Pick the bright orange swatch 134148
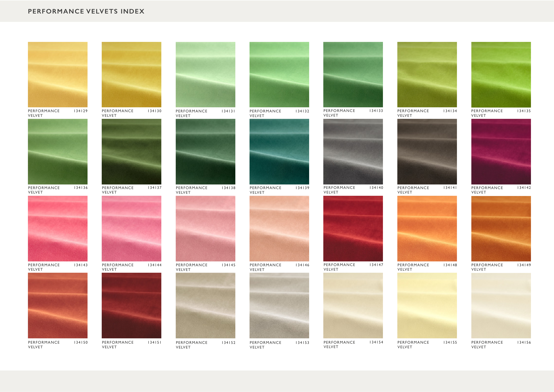Screen dimensions: 554x392 (x=427, y=229)
